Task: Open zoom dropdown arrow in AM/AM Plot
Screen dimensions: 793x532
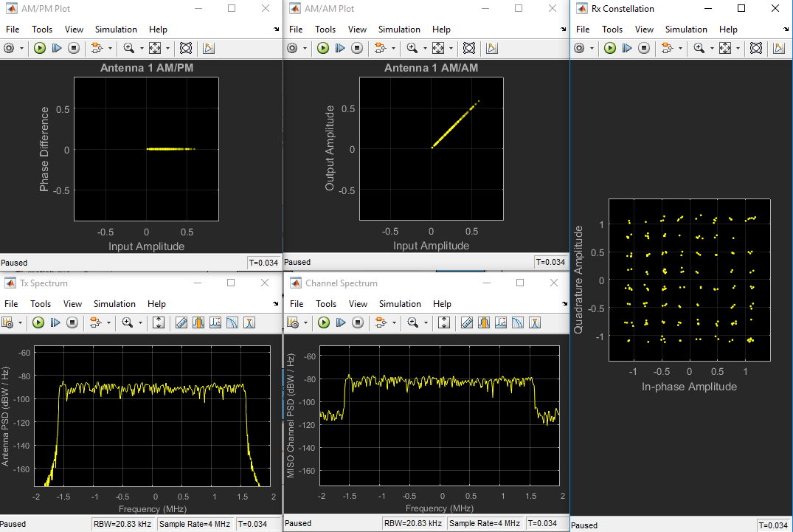Action: tap(423, 48)
